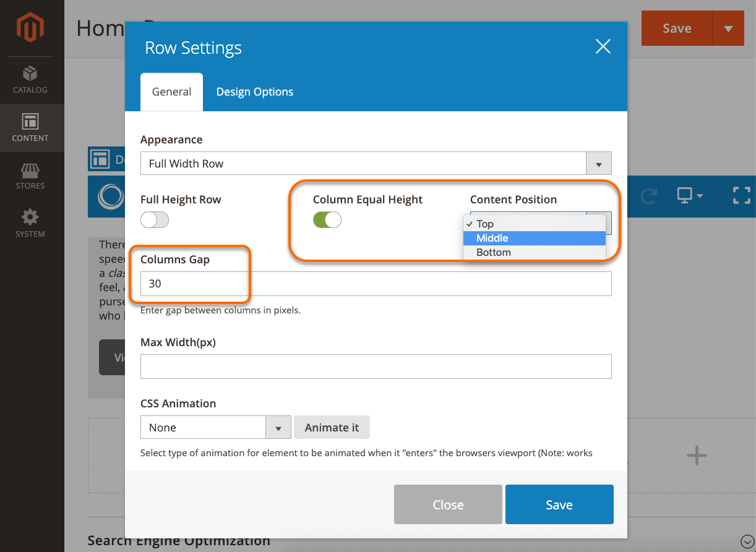Open the viewport switcher monitor icon

point(684,195)
